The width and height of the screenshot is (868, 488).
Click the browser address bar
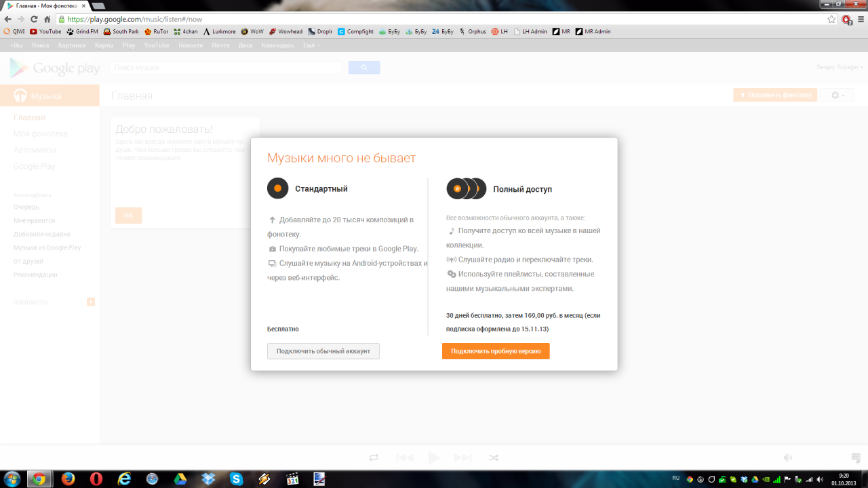pos(446,20)
